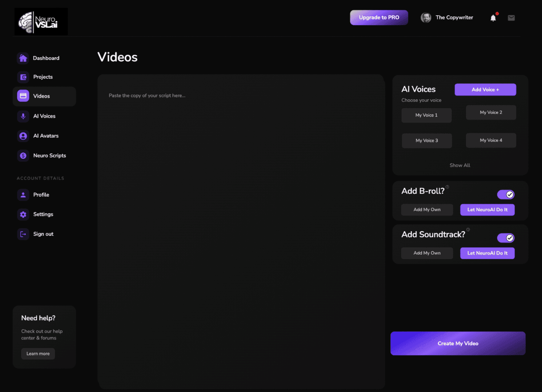Click the Videos page heading

[x=117, y=57]
